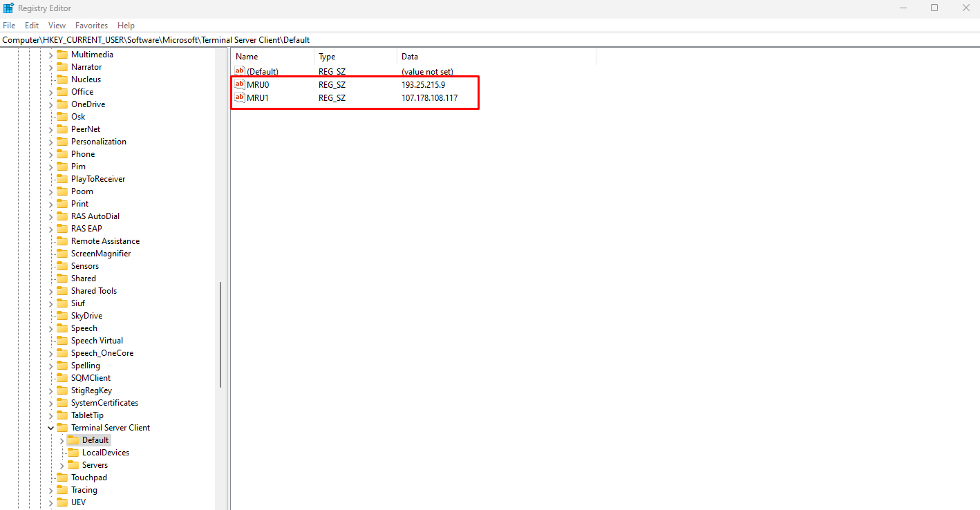Select the (Default) value string icon
This screenshot has width=980, height=510.
coord(240,71)
